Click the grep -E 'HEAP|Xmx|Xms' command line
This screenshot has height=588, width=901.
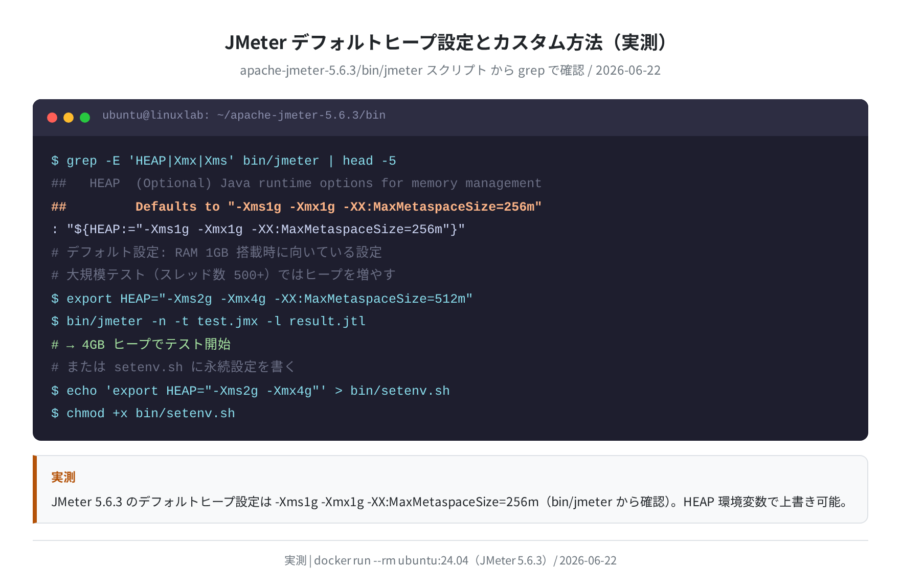click(223, 161)
